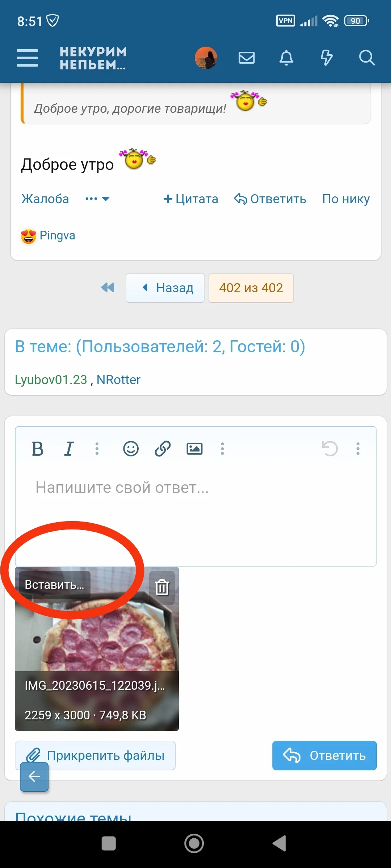The height and width of the screenshot is (868, 391).
Task: Add the post to multi-quote with Цитата
Action: (190, 199)
